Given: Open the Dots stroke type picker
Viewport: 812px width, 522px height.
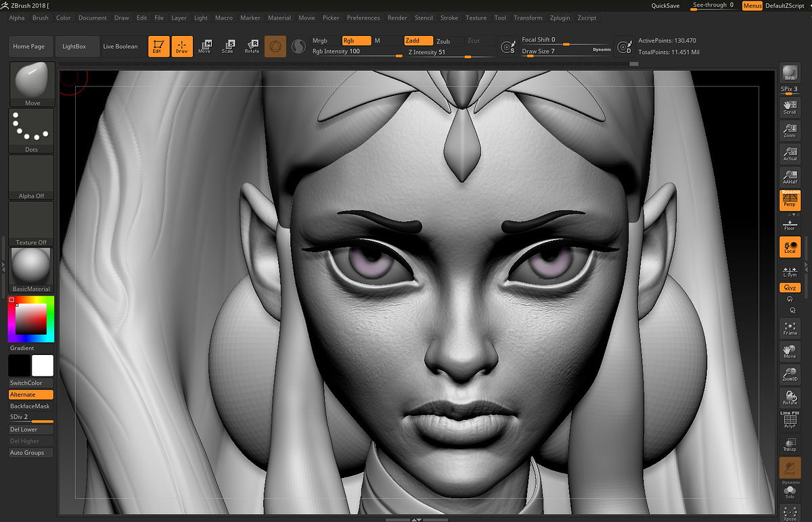Looking at the screenshot, I should pyautogui.click(x=31, y=131).
